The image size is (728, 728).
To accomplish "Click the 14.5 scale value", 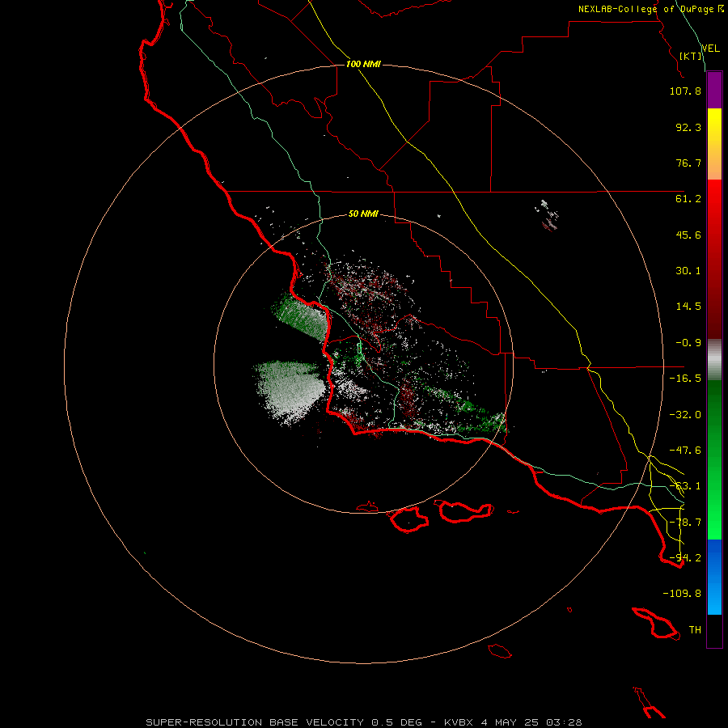I will pyautogui.click(x=688, y=307).
